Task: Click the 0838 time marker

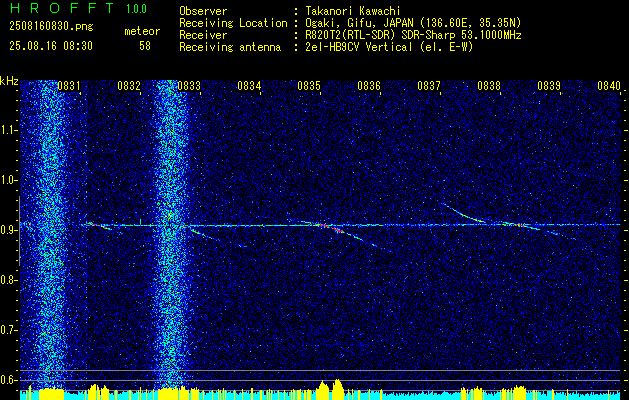Action: pyautogui.click(x=489, y=85)
